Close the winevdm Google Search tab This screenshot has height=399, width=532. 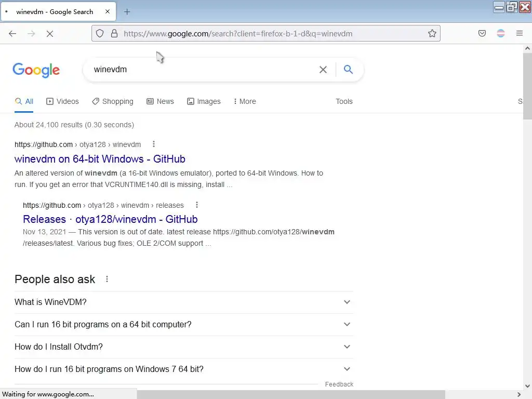(x=108, y=11)
